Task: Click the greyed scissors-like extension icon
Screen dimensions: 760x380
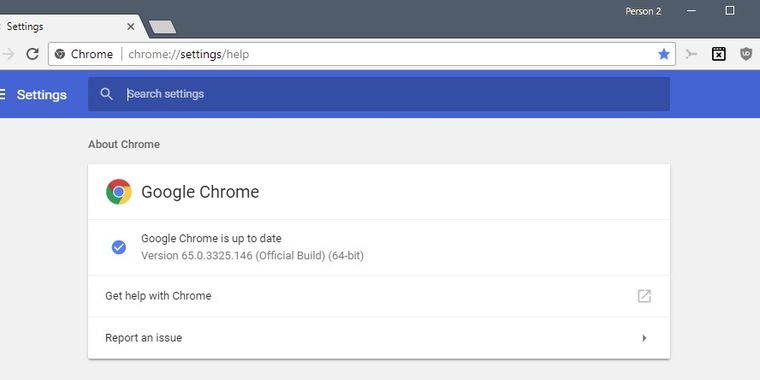Action: click(x=691, y=54)
